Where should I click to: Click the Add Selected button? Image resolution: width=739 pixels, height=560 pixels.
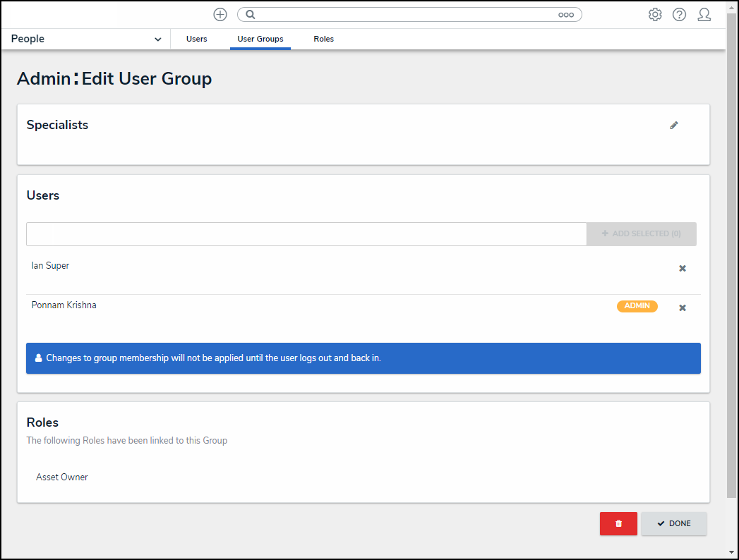pos(641,234)
